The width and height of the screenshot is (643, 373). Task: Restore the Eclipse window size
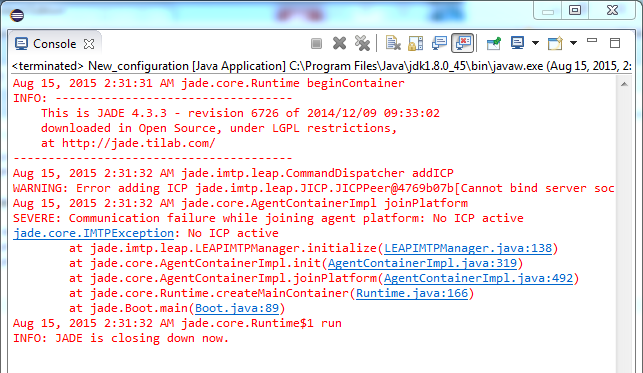coord(575,10)
